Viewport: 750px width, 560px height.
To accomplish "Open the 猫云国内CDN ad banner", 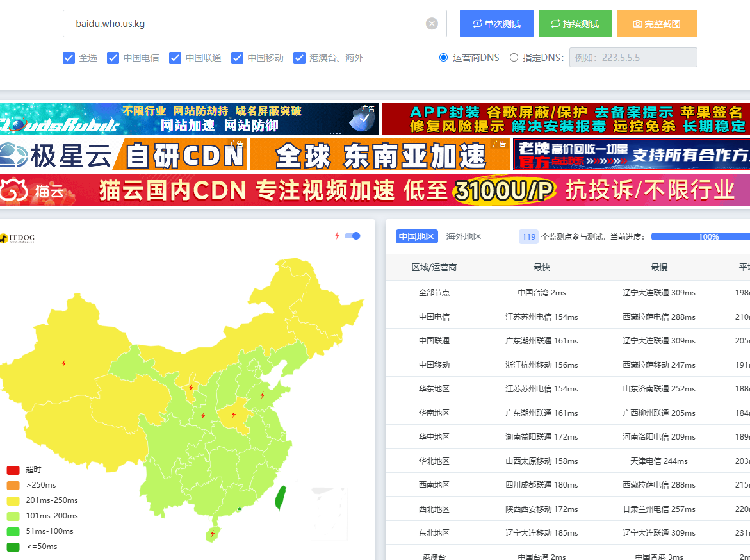I will click(x=375, y=190).
